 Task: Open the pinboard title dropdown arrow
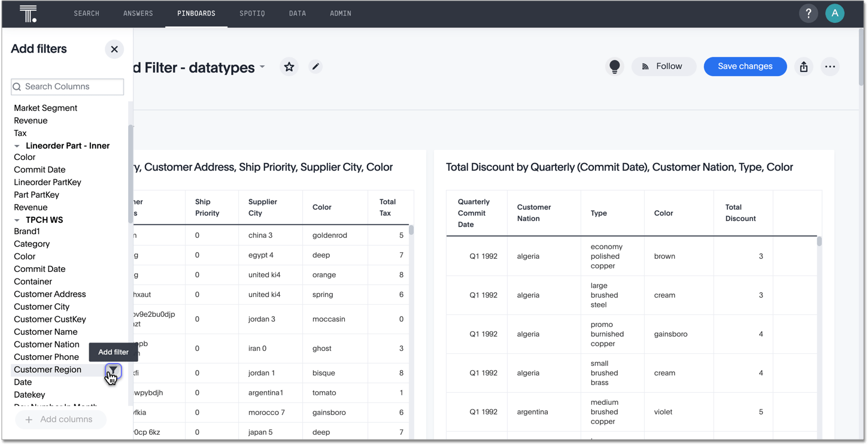262,67
